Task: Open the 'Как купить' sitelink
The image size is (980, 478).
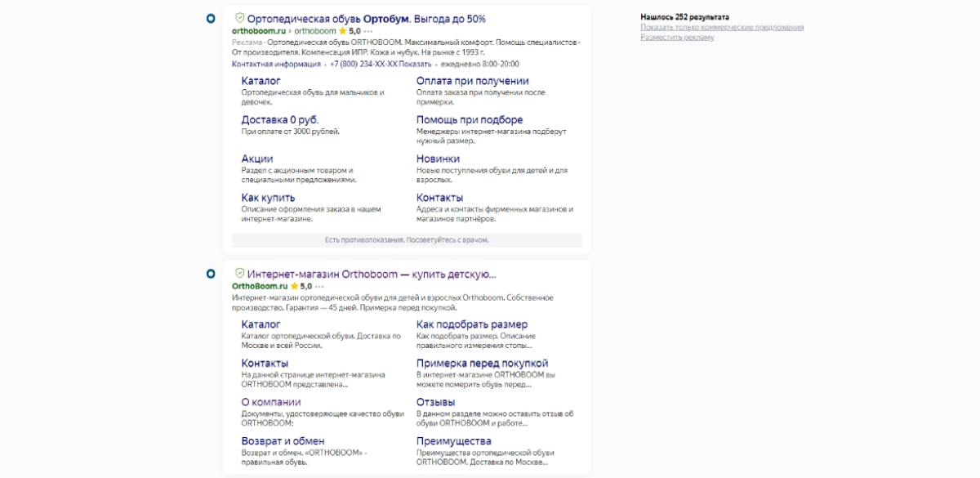Action: 269,198
